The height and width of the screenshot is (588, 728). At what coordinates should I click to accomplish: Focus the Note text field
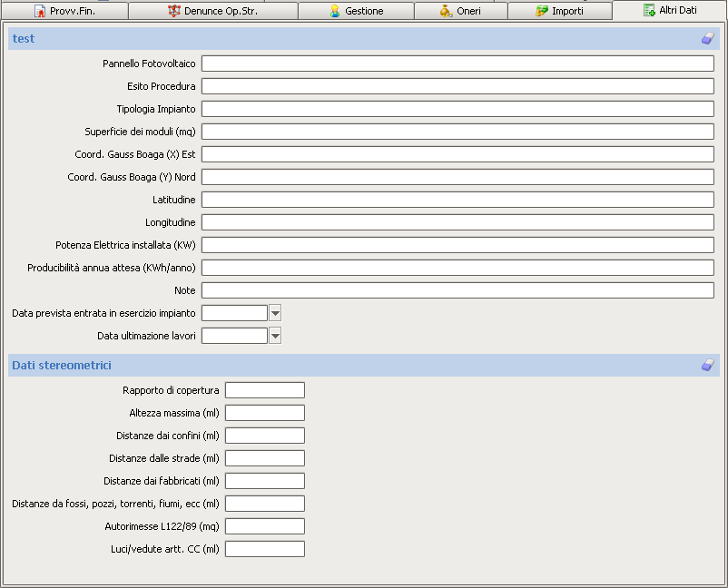457,290
